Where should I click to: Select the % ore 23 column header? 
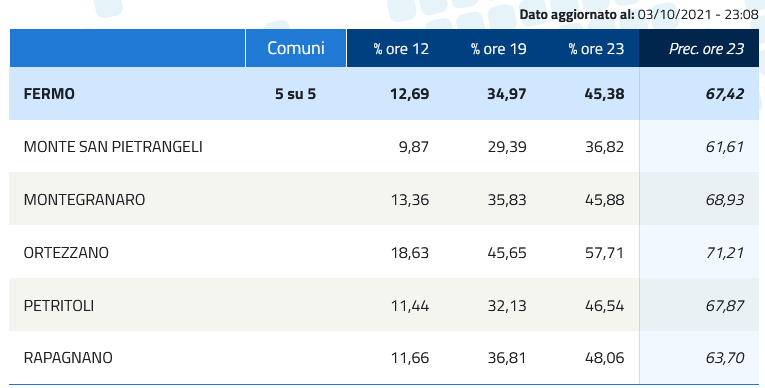(x=596, y=49)
